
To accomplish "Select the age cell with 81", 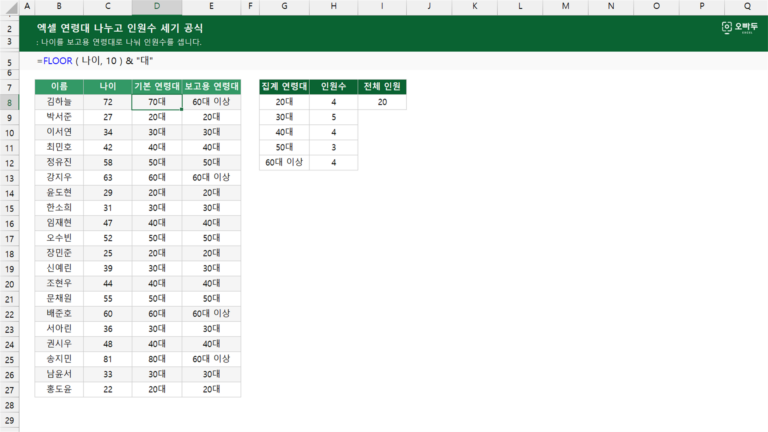I will 108,359.
